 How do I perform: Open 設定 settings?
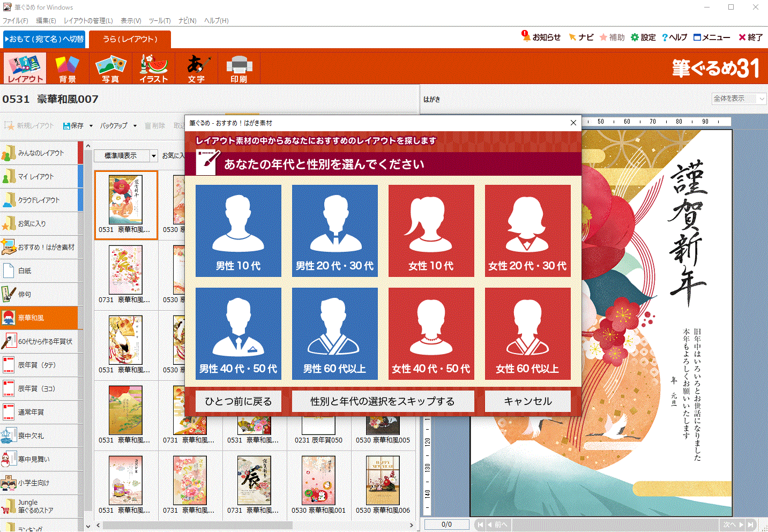point(643,37)
